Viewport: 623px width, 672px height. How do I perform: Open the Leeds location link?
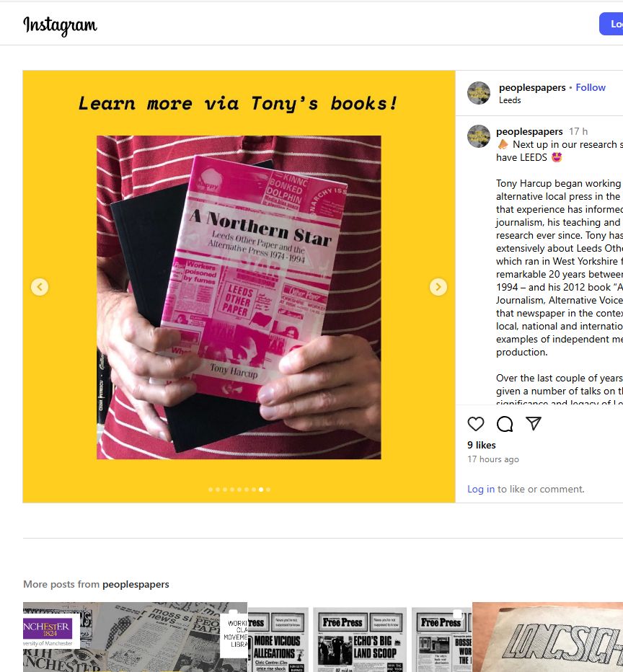click(510, 100)
